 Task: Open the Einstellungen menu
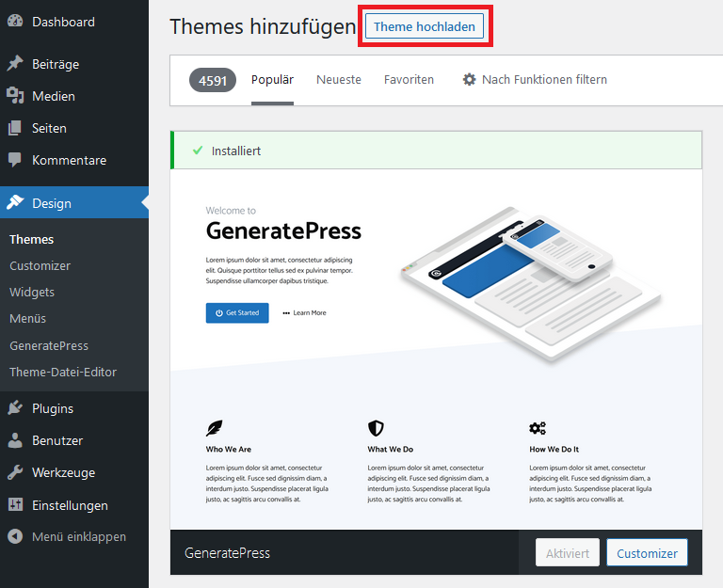(x=74, y=505)
